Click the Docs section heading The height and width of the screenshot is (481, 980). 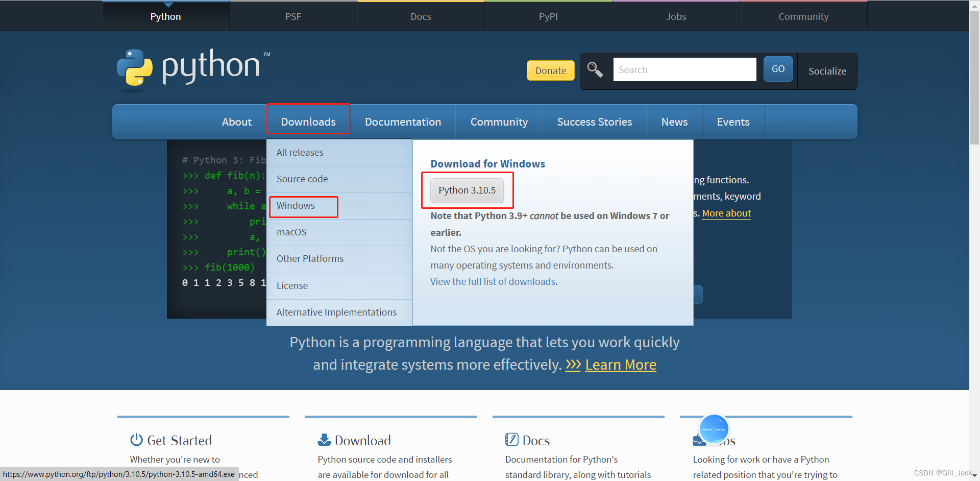coord(536,440)
